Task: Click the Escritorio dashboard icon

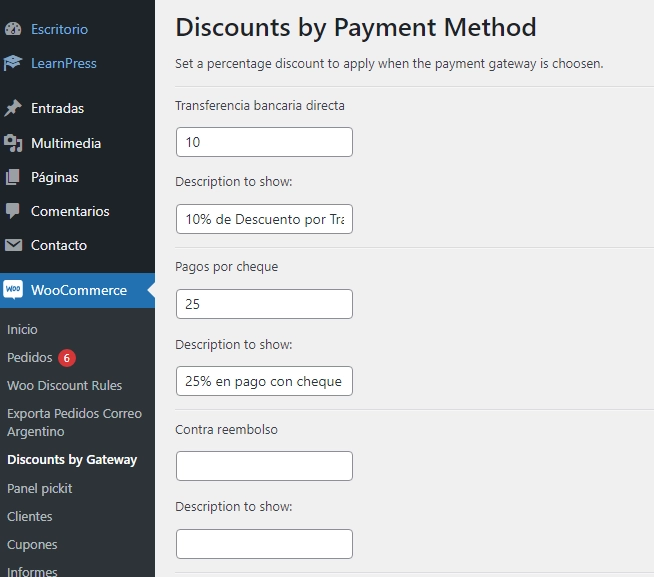Action: (13, 29)
